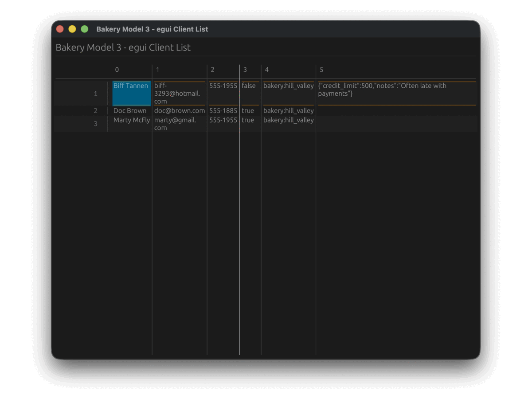Click the yellow minimize button
Viewport: 532px width, 399px height.
[72, 29]
